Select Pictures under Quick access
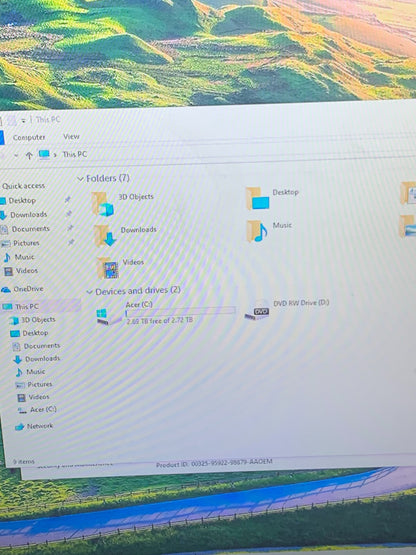The width and height of the screenshot is (416, 555). [26, 243]
